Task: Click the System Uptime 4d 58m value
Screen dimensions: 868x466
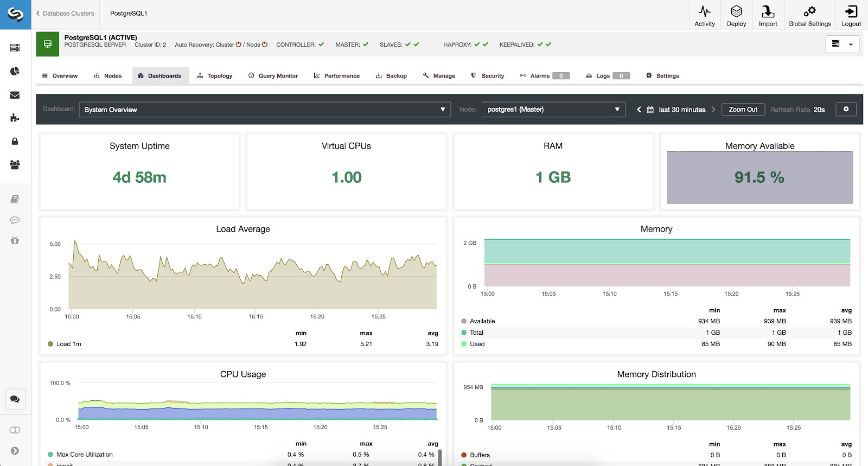Action: [139, 177]
